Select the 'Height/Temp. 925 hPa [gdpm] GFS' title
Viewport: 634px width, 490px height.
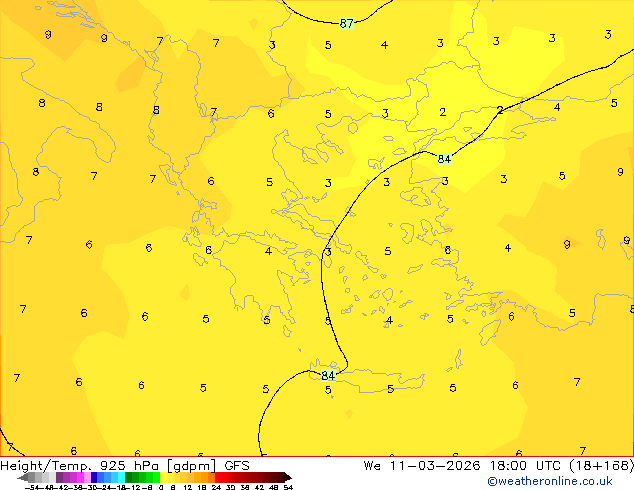(125, 466)
